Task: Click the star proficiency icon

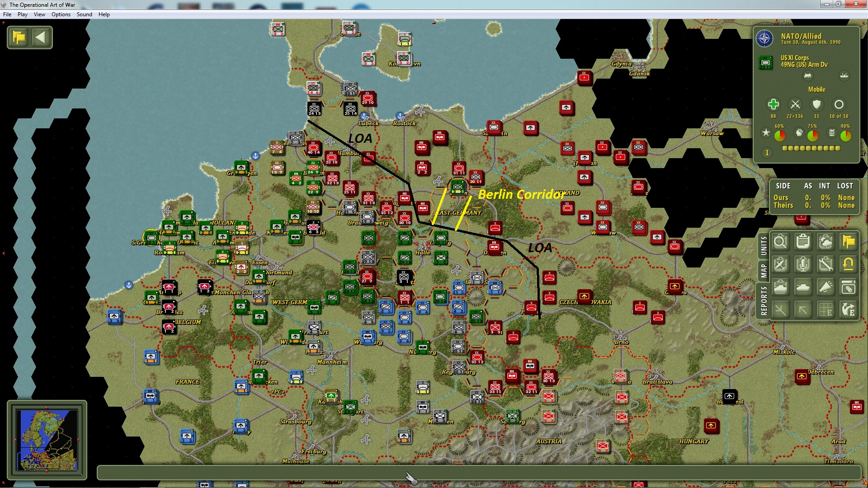Action: pos(766,132)
